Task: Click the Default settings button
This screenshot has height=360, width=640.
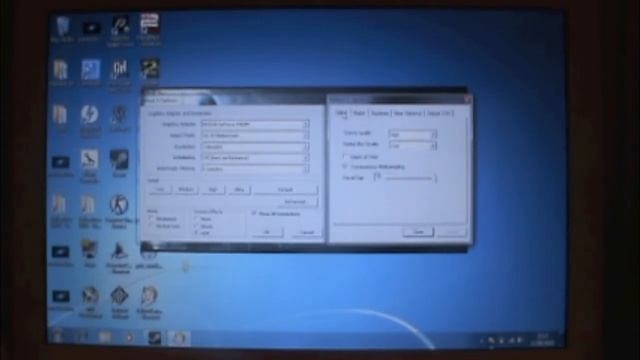Action: click(x=285, y=190)
